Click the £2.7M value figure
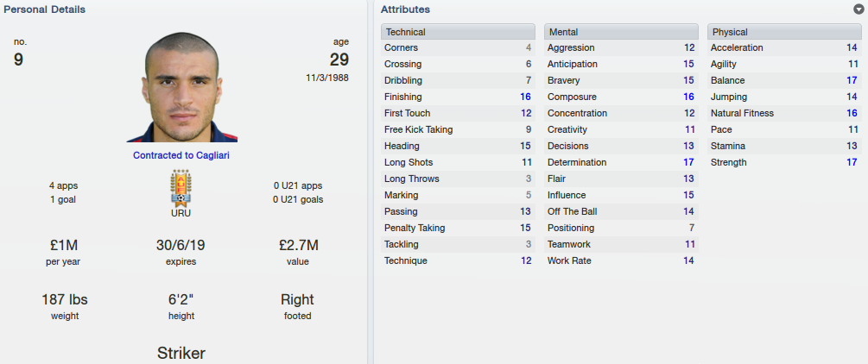Image resolution: width=868 pixels, height=364 pixels. [x=298, y=245]
